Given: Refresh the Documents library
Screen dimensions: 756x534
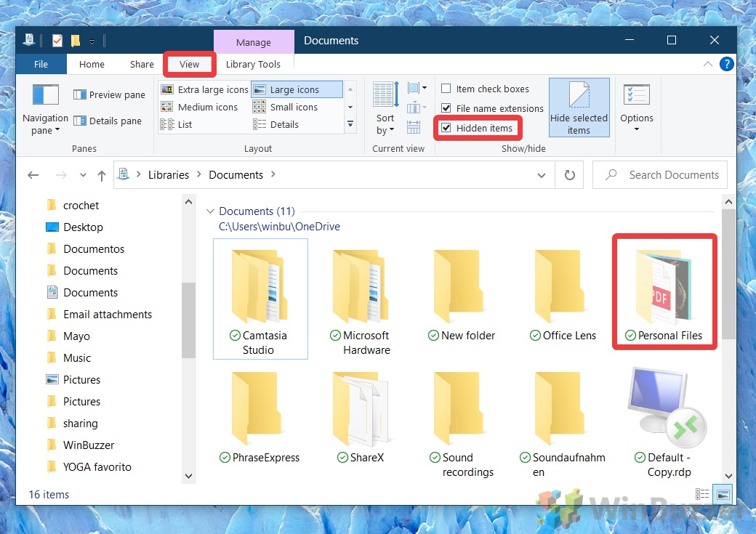Looking at the screenshot, I should tap(571, 174).
